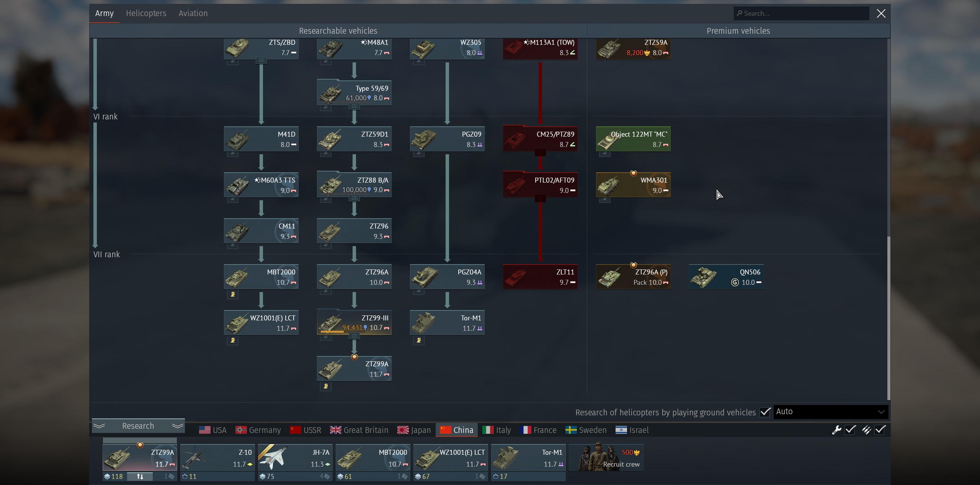Switch to the Helicopters tab
Screen dimensions: 980x485
tap(146, 13)
